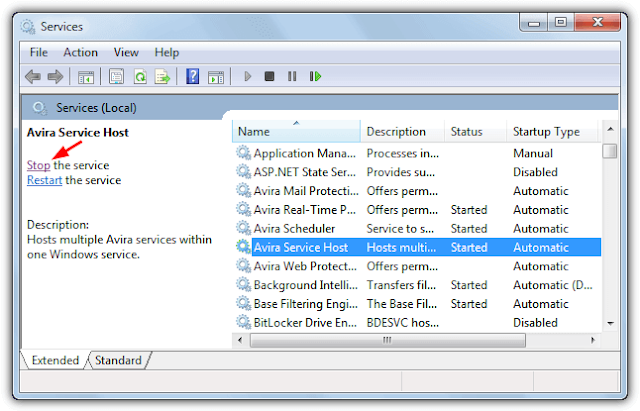Click the vertical scrollbar up arrow
640x411 pixels.
[x=610, y=129]
